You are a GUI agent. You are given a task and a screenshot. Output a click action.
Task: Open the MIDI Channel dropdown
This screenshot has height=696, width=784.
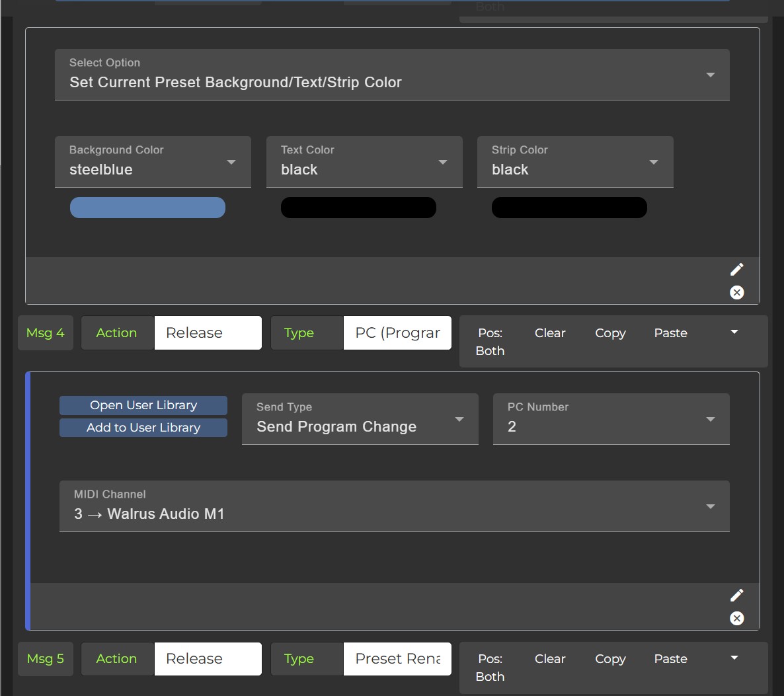point(395,506)
